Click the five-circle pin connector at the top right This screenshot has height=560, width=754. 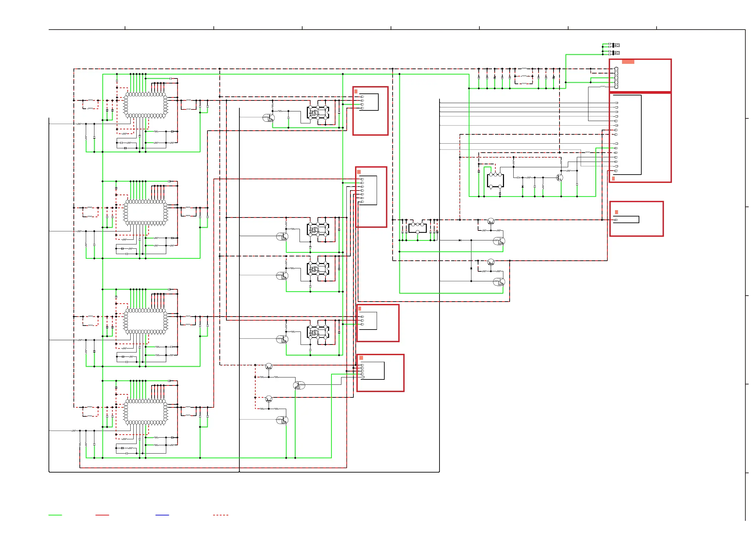[616, 78]
